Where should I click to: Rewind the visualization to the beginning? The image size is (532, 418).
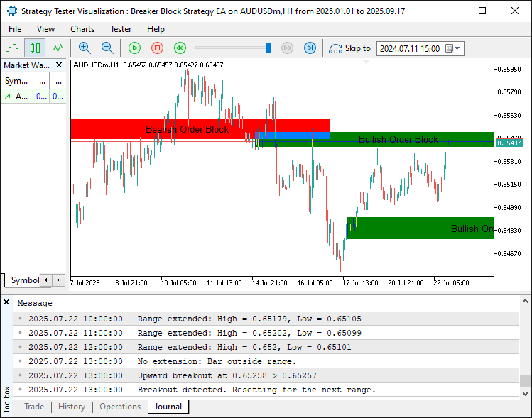point(180,48)
